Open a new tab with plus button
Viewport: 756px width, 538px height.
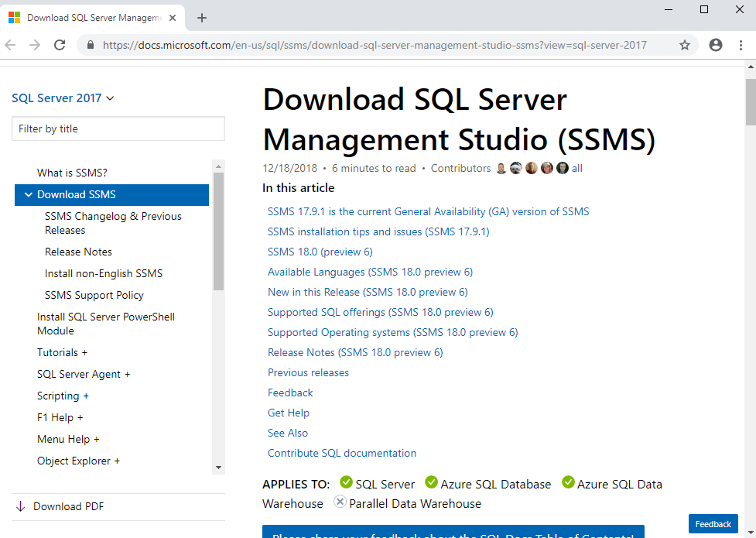(x=202, y=18)
